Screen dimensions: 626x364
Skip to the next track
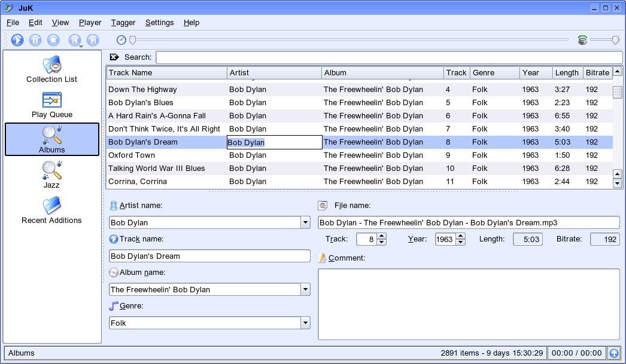point(93,40)
